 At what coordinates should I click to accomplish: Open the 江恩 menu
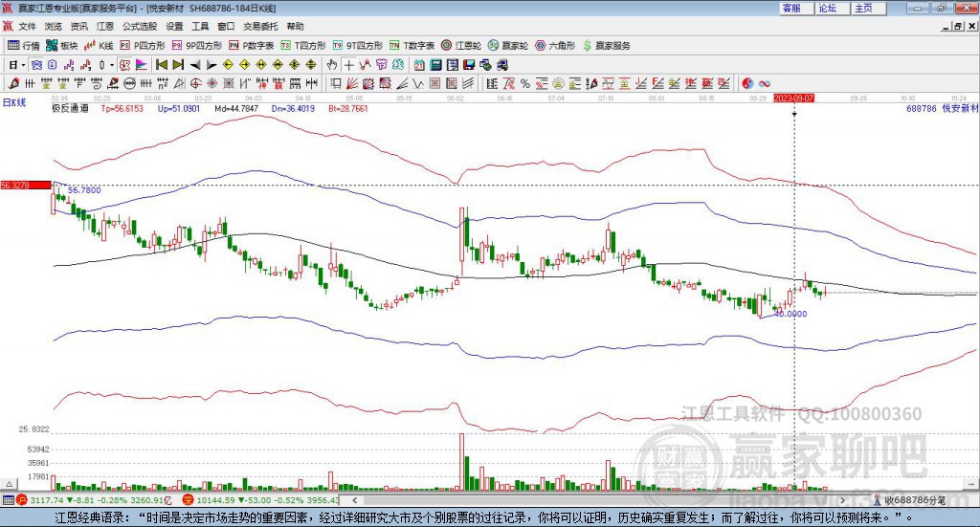tap(105, 26)
